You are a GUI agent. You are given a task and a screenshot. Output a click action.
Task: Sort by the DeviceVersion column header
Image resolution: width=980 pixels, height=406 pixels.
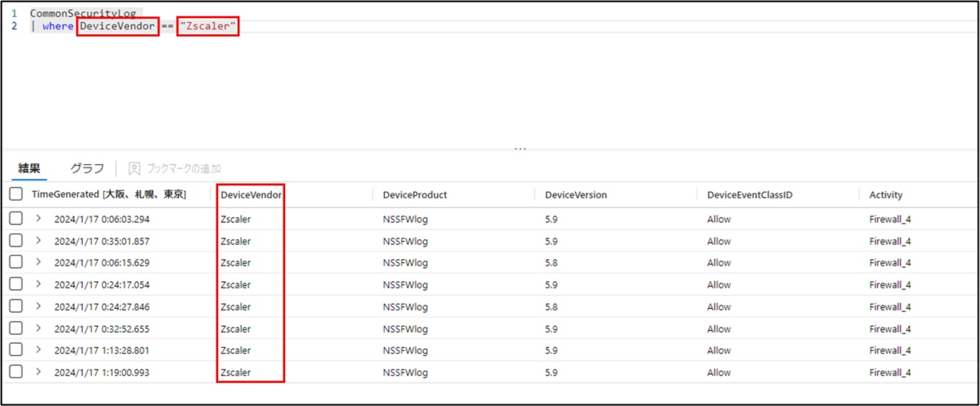[576, 194]
